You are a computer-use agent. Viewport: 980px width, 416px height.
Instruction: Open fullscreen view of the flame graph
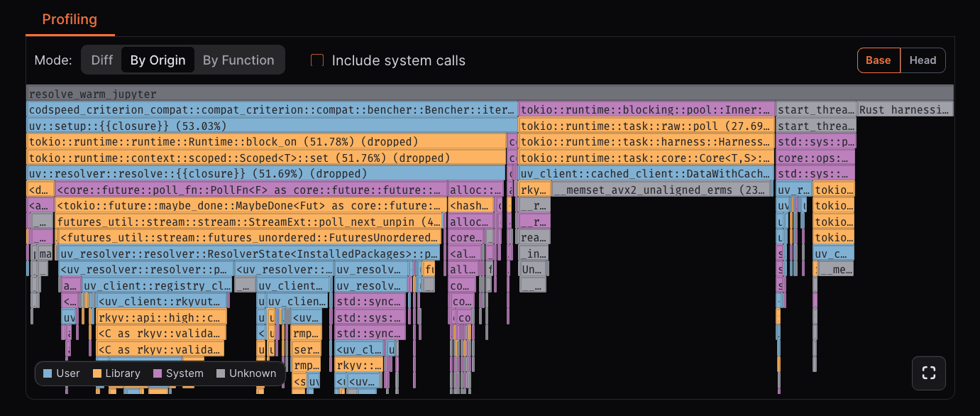(928, 373)
